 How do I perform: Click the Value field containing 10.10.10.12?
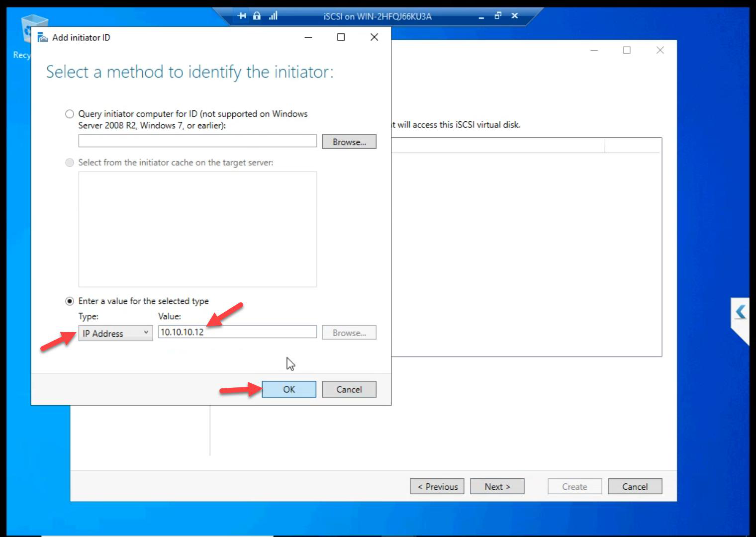click(x=237, y=332)
